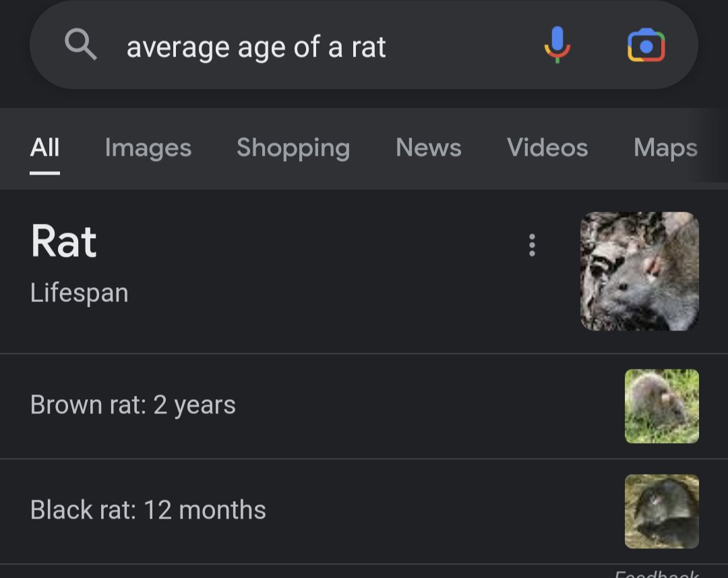Switch to the Shopping tab
Viewport: 728px width, 578px height.
pos(293,148)
